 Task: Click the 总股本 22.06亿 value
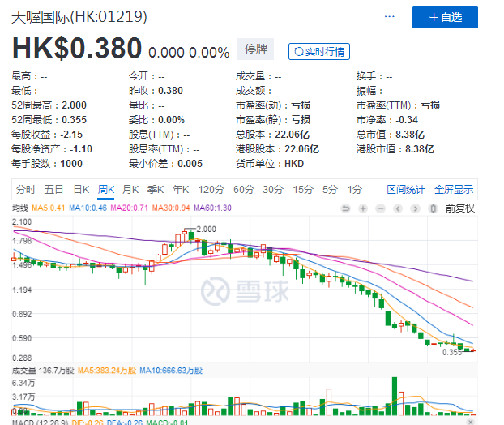(x=292, y=135)
